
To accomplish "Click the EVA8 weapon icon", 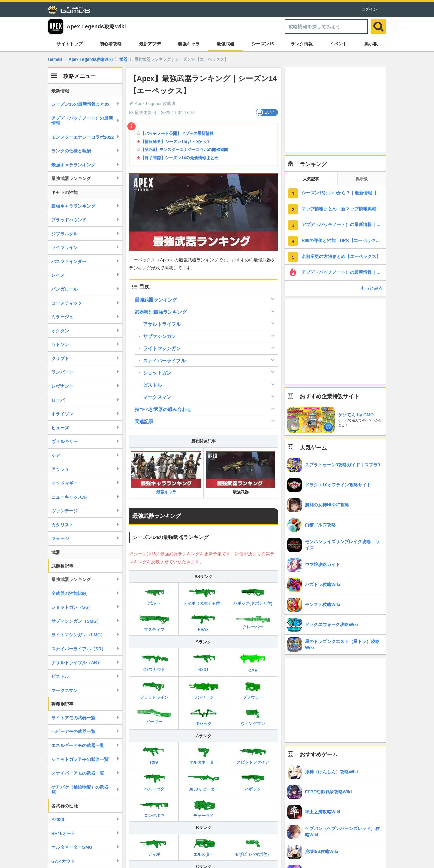I will [203, 619].
